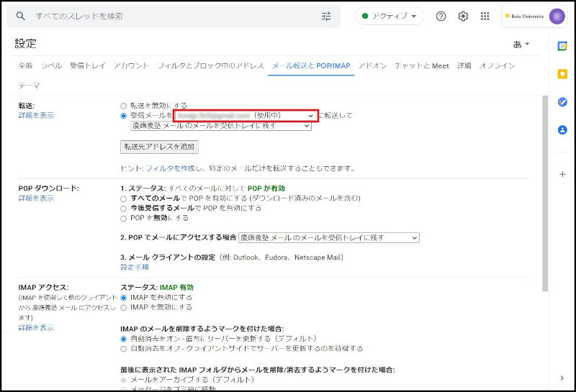Click the search filter options icon

(326, 16)
